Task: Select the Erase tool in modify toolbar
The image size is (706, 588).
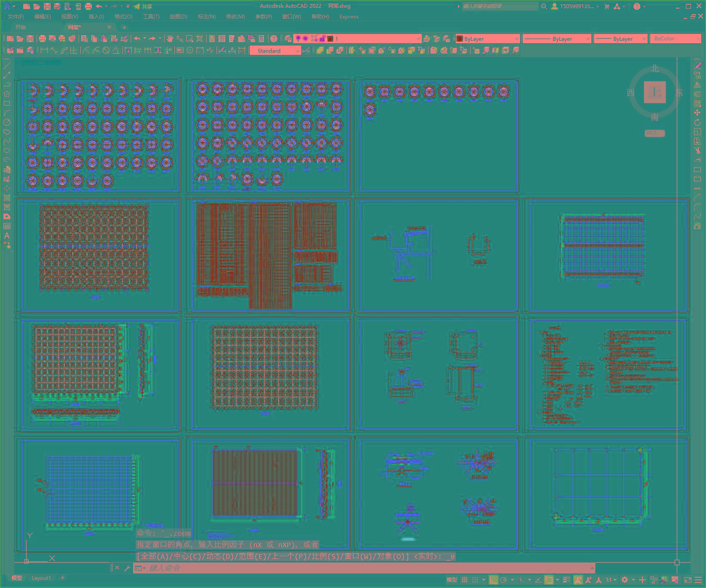Action: 697,66
